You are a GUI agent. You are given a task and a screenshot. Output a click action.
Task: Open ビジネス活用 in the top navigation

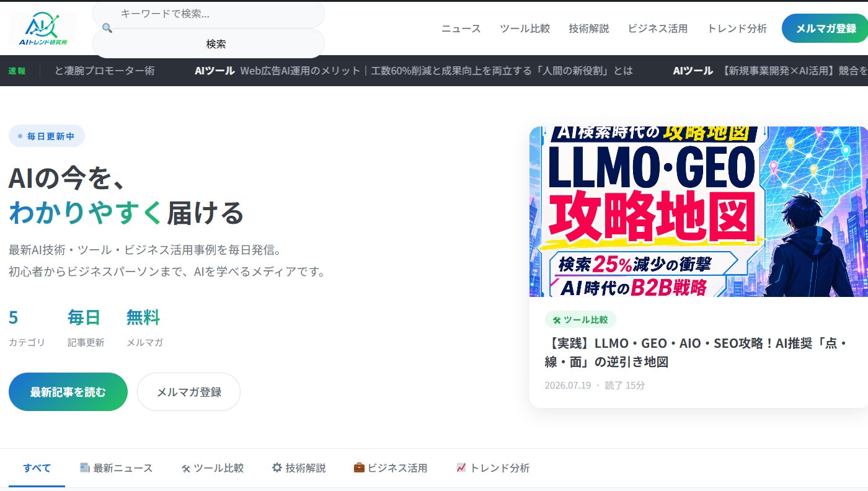(x=658, y=29)
